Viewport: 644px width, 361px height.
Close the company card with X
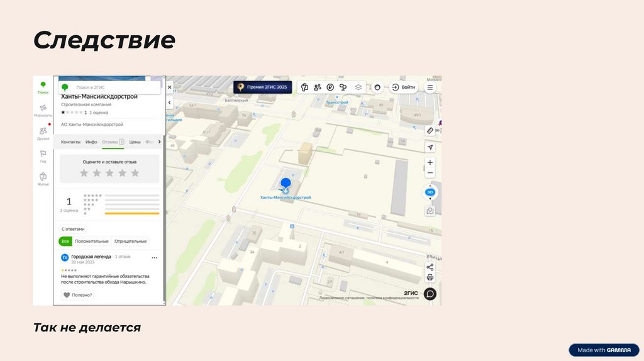point(170,87)
